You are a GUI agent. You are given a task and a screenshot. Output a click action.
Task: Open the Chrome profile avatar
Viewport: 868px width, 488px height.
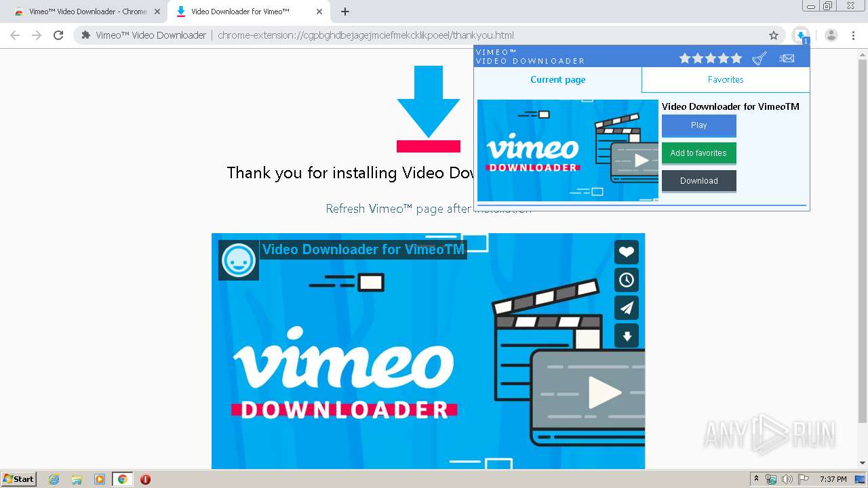coord(831,35)
